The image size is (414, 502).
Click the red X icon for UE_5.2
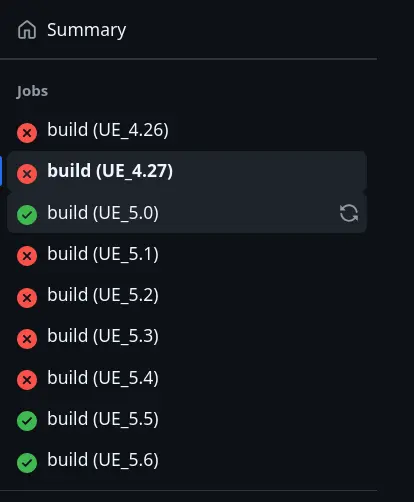(x=27, y=297)
